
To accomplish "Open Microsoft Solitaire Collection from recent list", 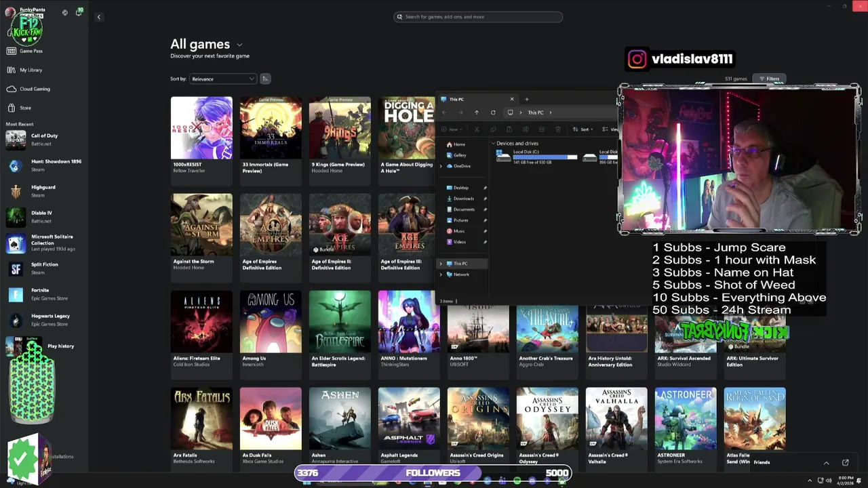I will [x=44, y=243].
